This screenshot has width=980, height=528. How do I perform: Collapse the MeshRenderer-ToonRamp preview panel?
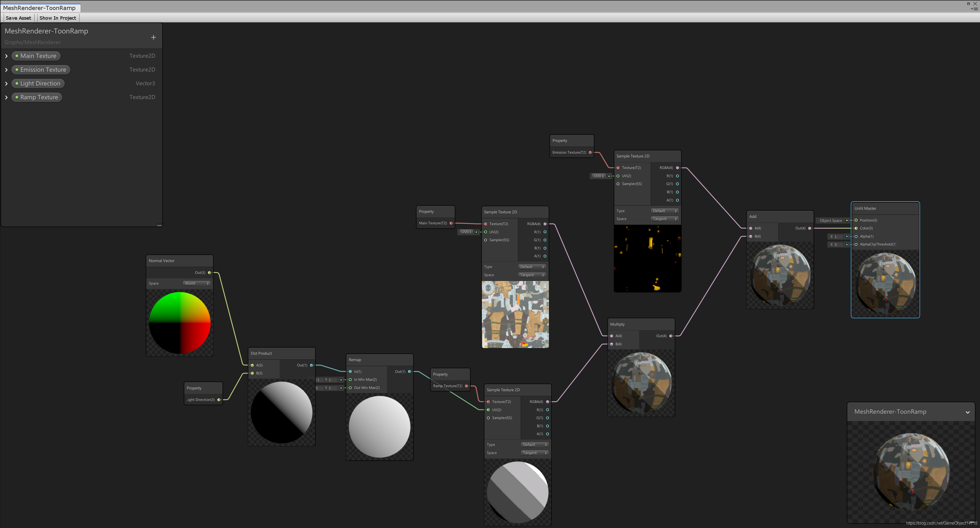point(967,412)
